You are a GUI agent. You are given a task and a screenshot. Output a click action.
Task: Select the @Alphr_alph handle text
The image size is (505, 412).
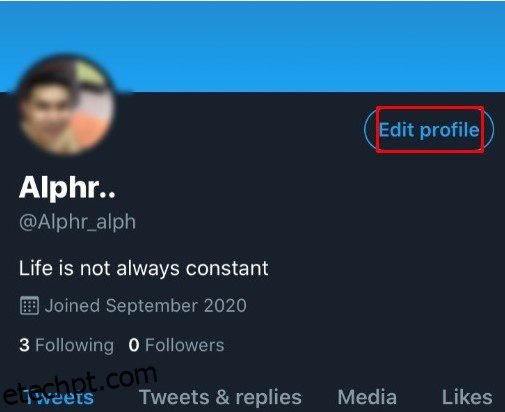[77, 222]
